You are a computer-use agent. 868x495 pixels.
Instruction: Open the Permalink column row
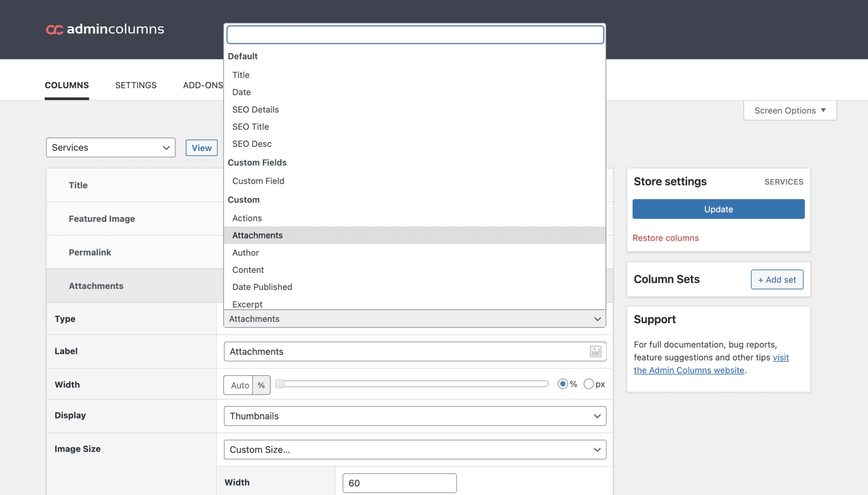coord(135,252)
